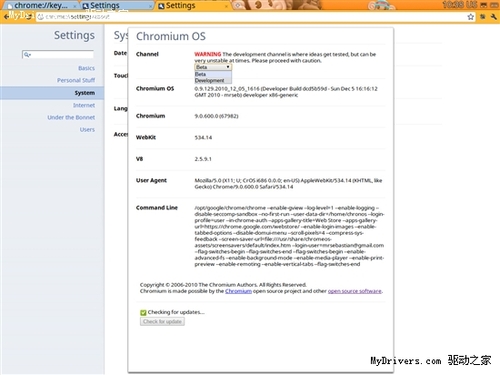Click the User Agent string starting Mozilla/5.0
The image size is (500, 375).
coord(288,184)
